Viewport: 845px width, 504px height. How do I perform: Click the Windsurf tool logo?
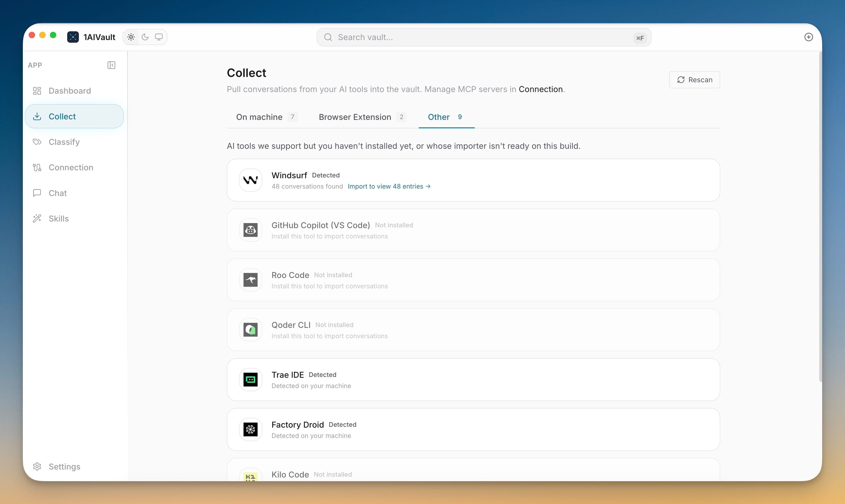[x=250, y=180]
